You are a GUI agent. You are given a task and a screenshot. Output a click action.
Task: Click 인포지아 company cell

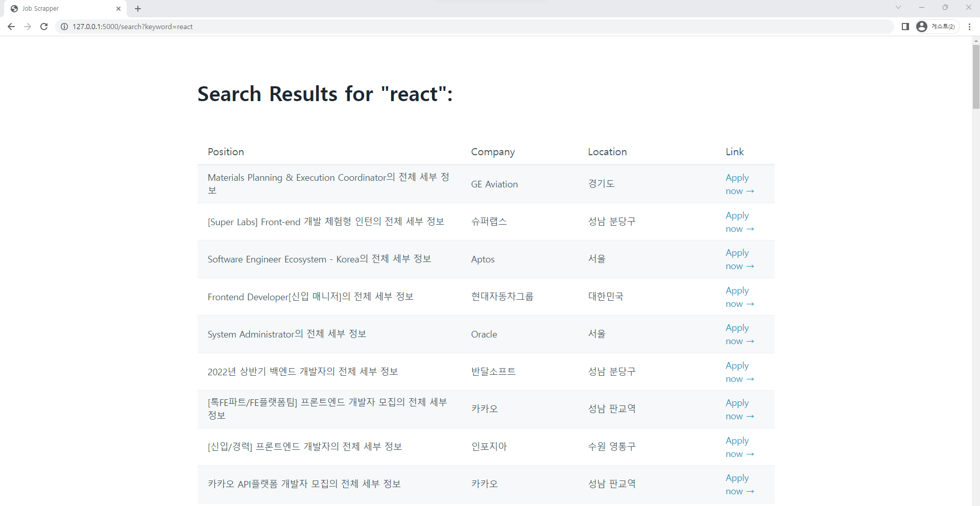tap(489, 447)
